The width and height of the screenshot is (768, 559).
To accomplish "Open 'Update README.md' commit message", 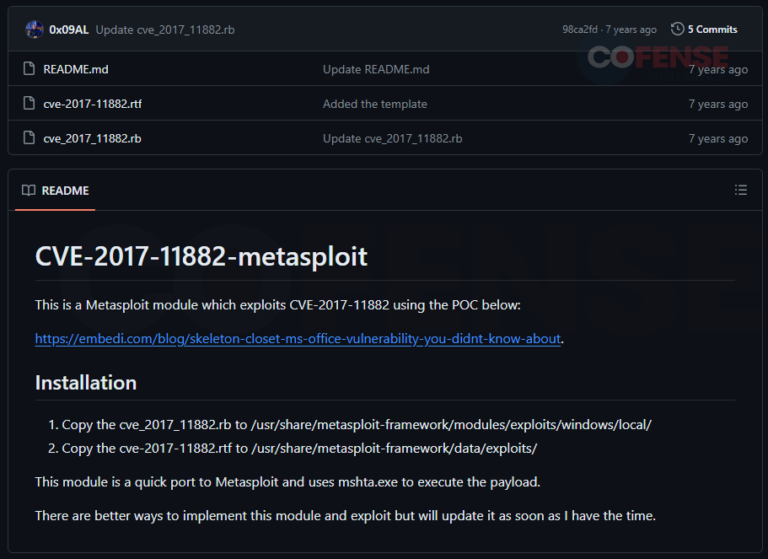I will click(x=376, y=70).
